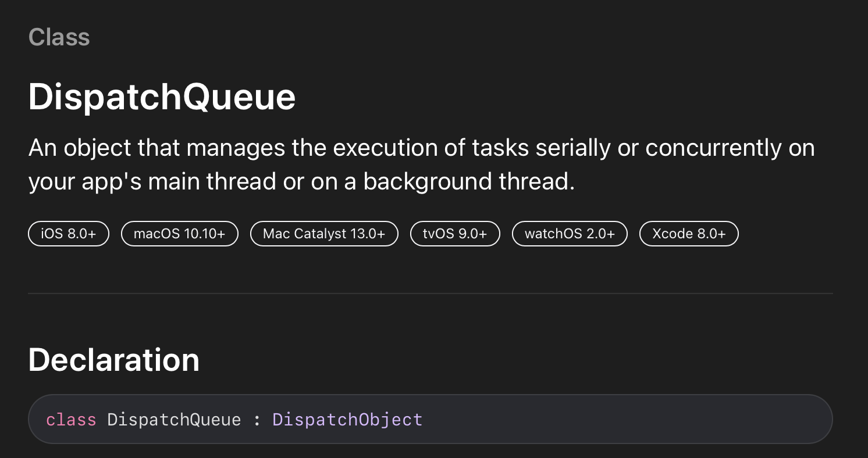Screen dimensions: 868x458
Task: Click empty area of the declaration code box
Action: (x=628, y=419)
